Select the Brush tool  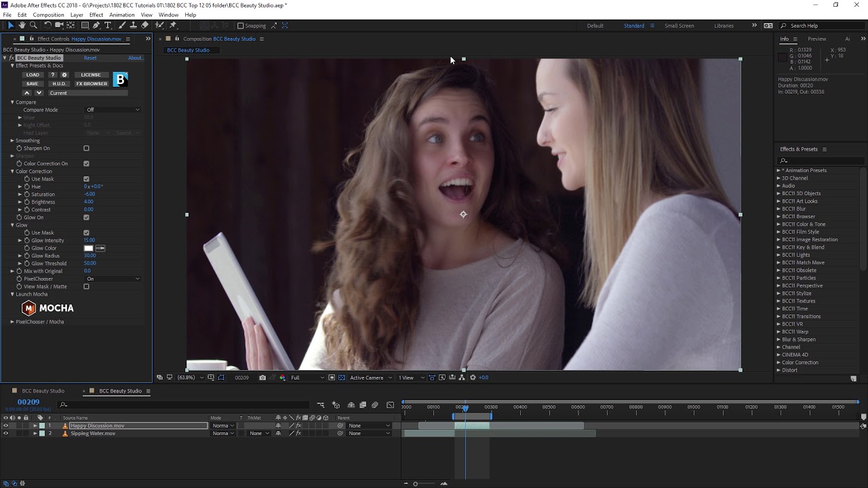[122, 25]
